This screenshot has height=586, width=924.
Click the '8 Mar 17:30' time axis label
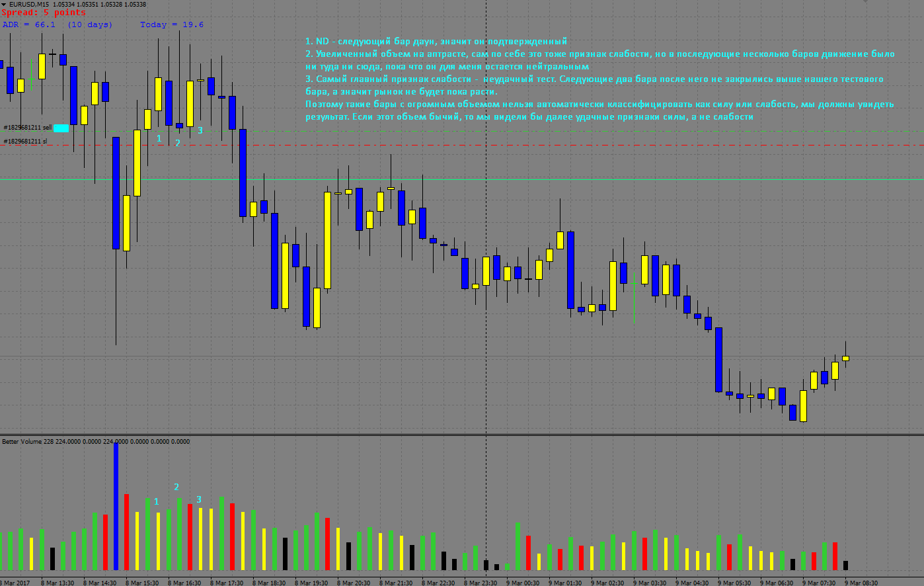(x=227, y=583)
